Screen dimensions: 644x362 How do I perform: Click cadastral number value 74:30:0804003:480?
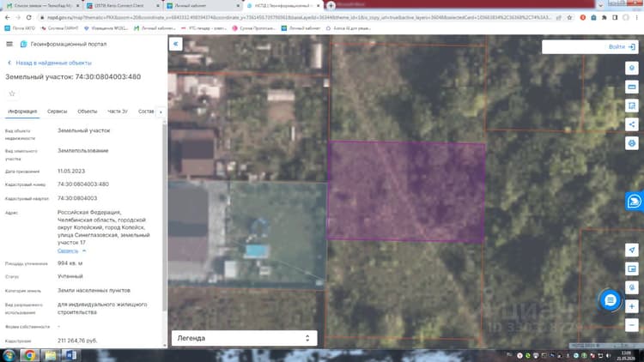pyautogui.click(x=83, y=184)
